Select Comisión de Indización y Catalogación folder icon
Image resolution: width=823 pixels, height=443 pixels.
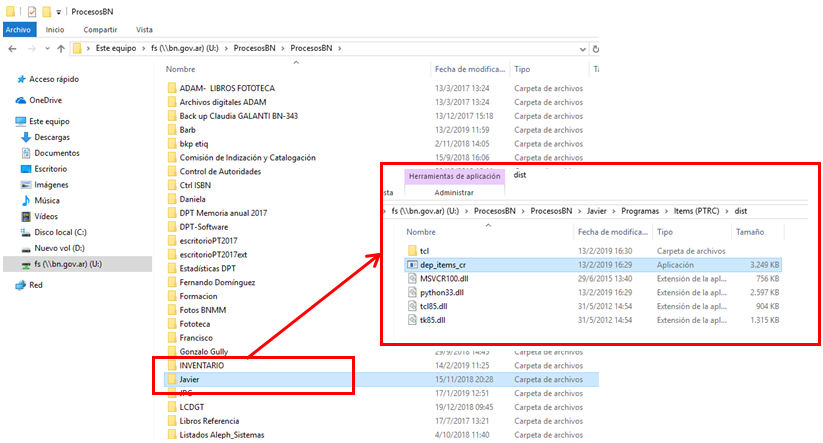pos(172,157)
